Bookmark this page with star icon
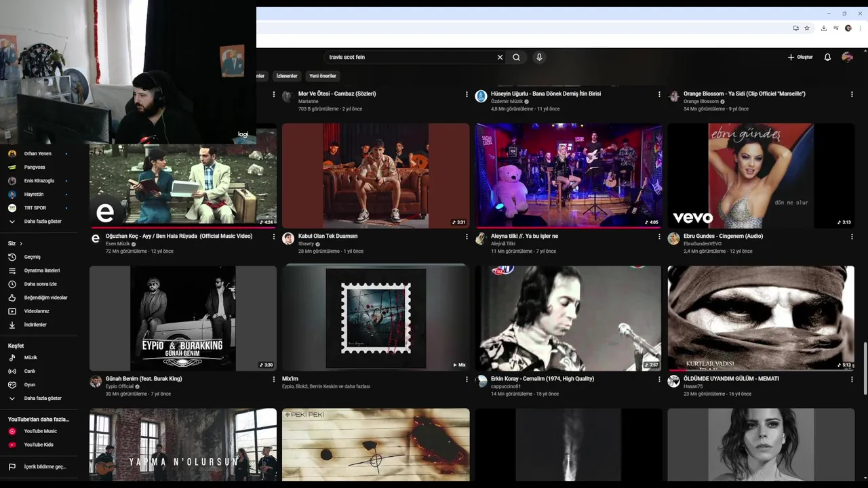The image size is (868, 488). coord(807,28)
